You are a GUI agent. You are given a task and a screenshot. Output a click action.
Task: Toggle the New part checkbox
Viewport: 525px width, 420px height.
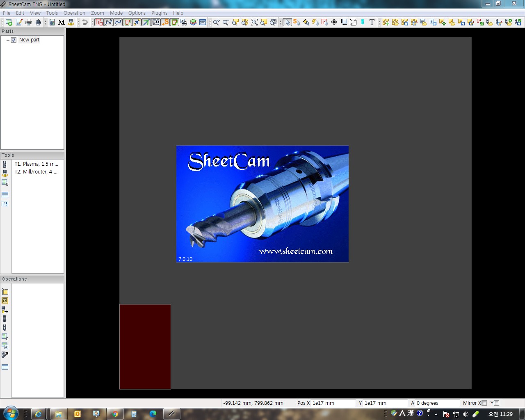click(14, 40)
